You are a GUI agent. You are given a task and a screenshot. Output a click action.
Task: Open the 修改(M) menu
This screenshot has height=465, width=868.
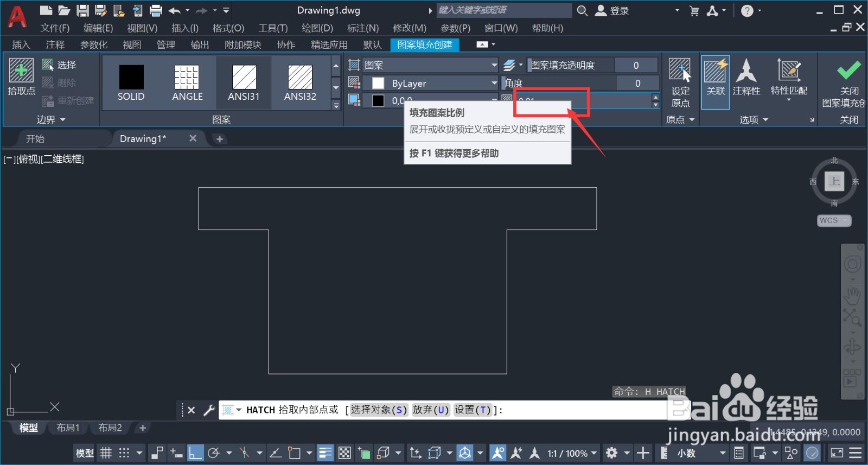pyautogui.click(x=410, y=28)
